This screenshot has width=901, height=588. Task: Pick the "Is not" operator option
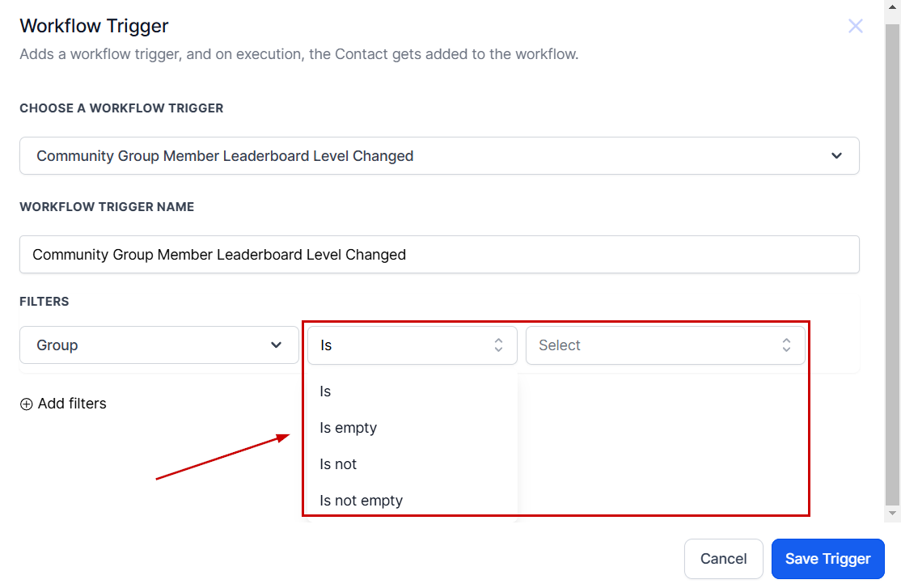pyautogui.click(x=338, y=464)
